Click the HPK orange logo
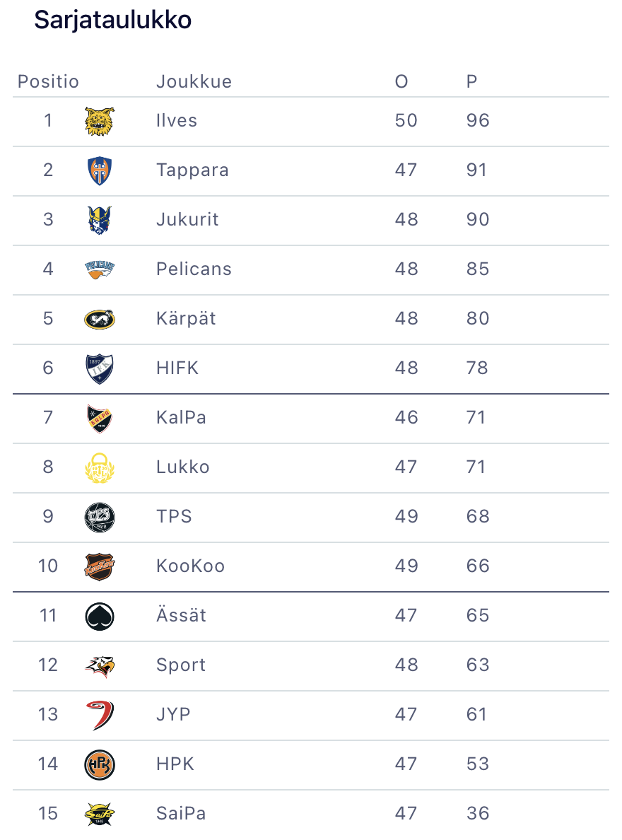 click(99, 764)
